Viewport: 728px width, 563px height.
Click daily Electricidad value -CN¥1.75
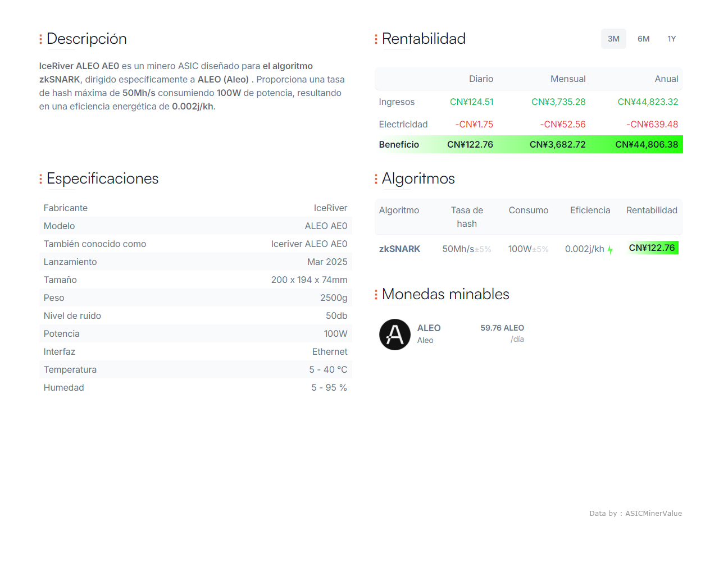(474, 124)
